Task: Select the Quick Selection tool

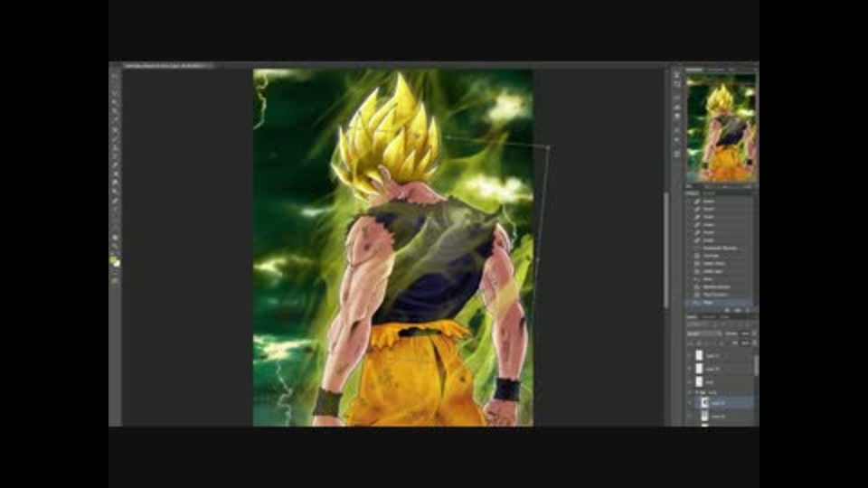Action: [115, 102]
